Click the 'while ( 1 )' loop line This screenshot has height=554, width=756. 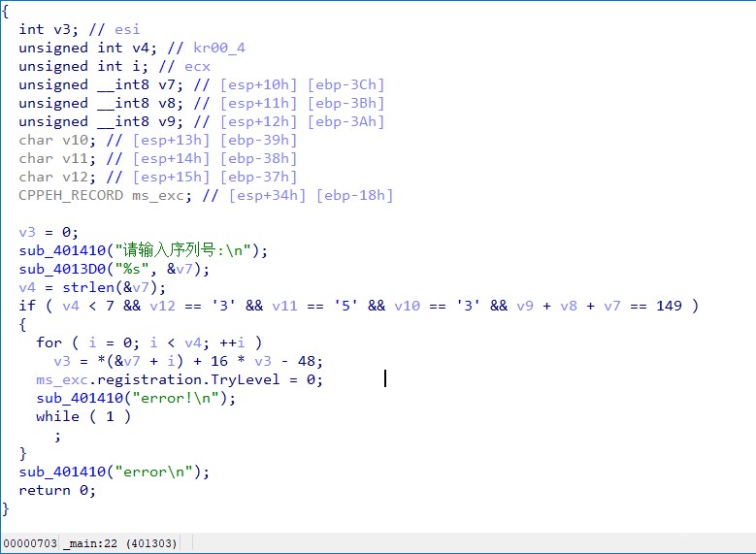(83, 416)
